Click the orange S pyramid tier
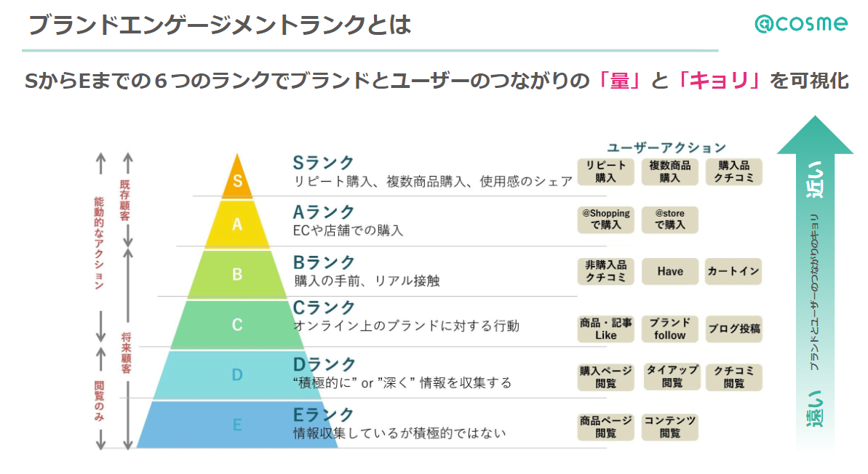Screen dimensions: 868x474 coord(237,177)
